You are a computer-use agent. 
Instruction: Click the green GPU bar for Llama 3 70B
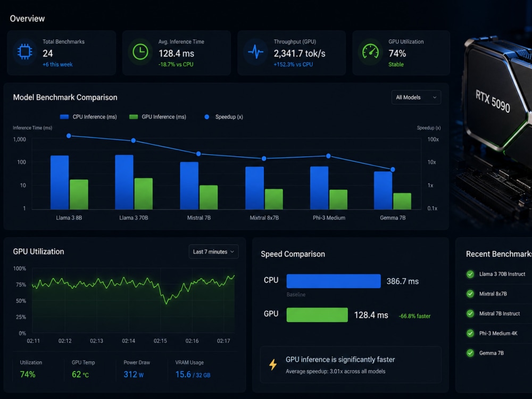point(144,194)
